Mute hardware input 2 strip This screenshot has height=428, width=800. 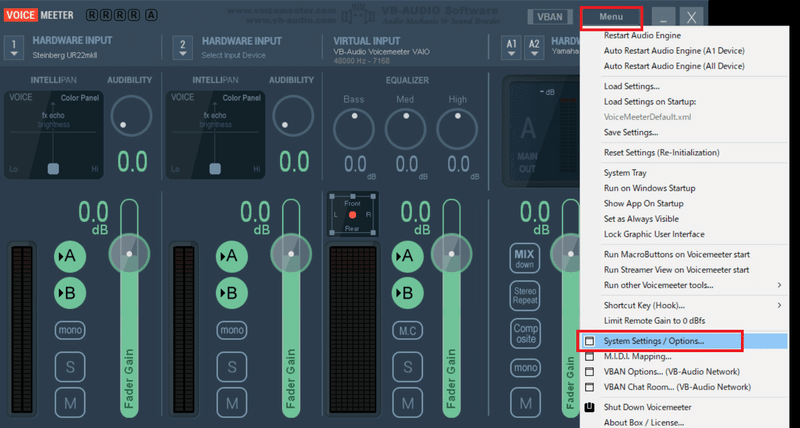tap(232, 403)
